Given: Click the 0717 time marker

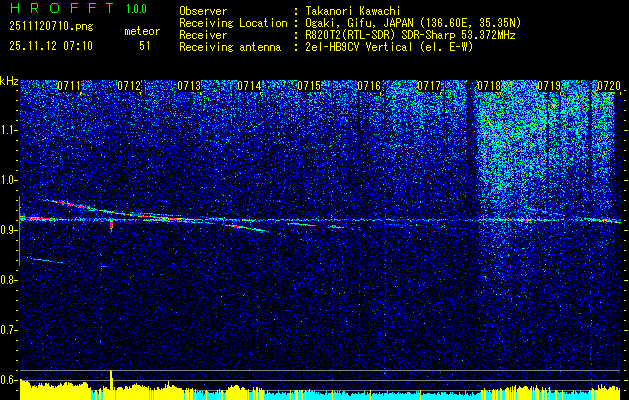Looking at the screenshot, I should click(x=429, y=85).
